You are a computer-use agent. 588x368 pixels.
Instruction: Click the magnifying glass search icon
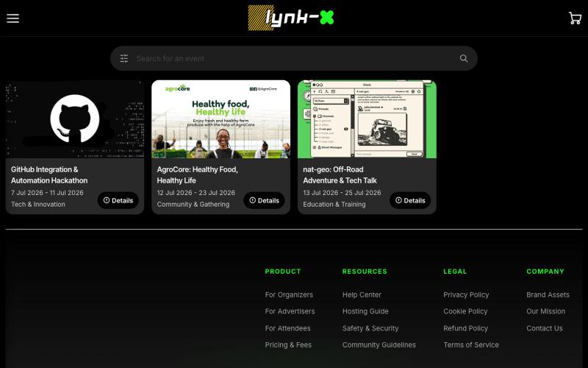[464, 58]
